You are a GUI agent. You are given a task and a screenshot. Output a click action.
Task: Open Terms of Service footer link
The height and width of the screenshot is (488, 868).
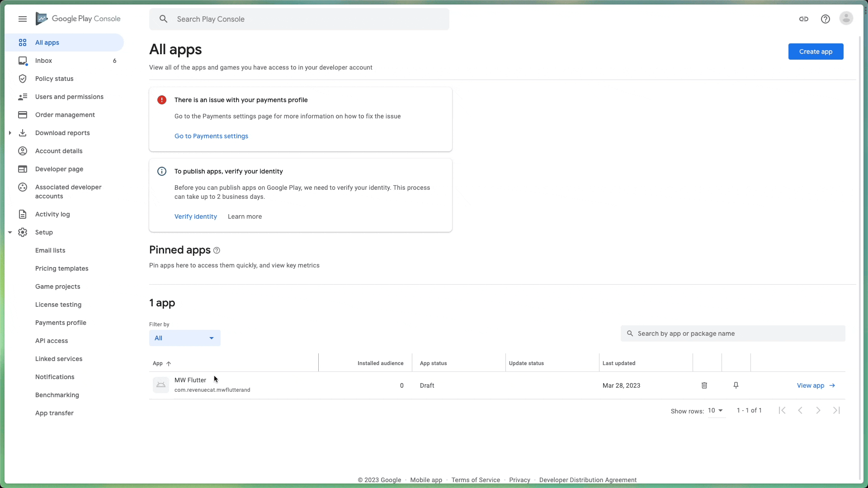point(476,480)
